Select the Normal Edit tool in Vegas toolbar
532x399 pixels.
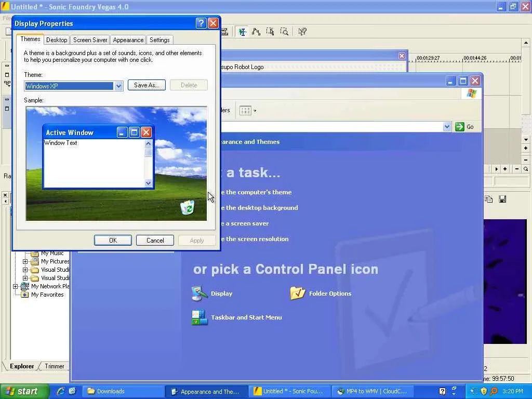pos(242,32)
